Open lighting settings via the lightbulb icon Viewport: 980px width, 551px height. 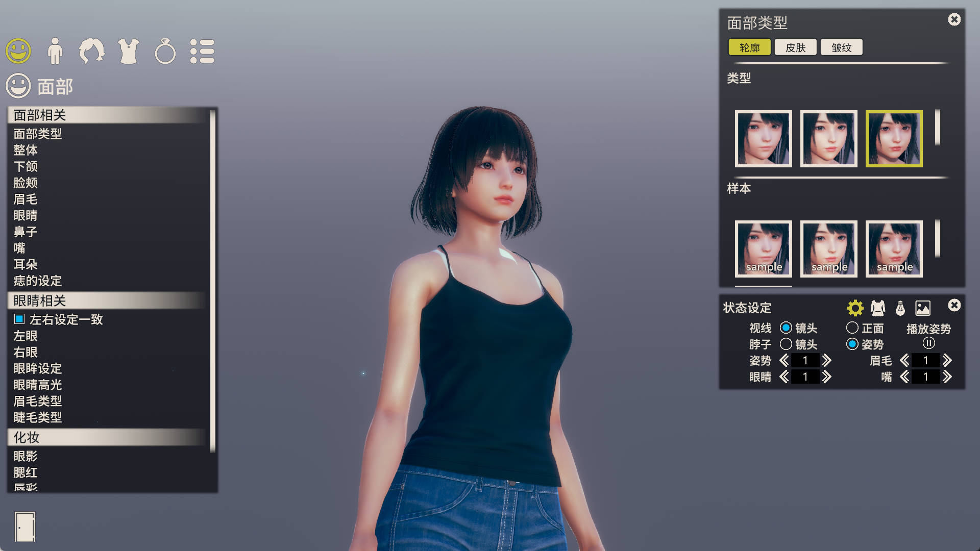coord(899,308)
